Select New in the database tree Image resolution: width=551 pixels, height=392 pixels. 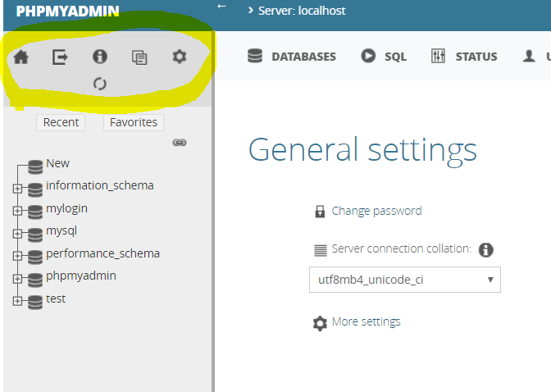click(x=57, y=163)
